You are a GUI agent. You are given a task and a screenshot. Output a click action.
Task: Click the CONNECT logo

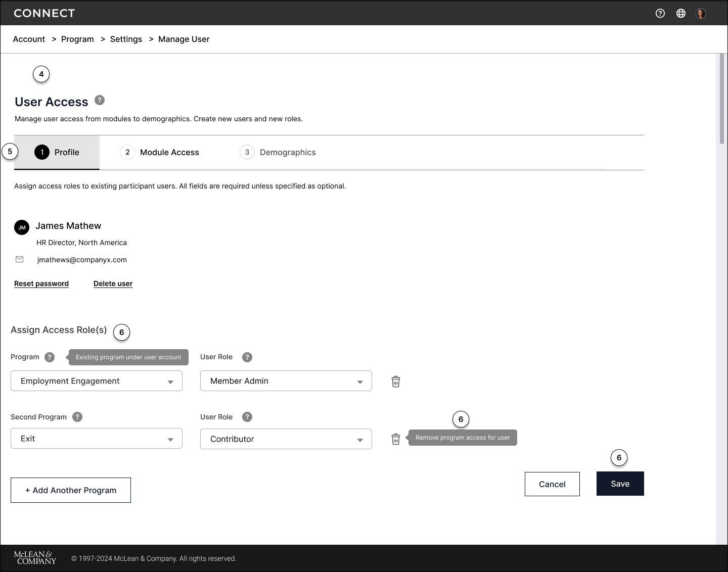click(x=44, y=13)
